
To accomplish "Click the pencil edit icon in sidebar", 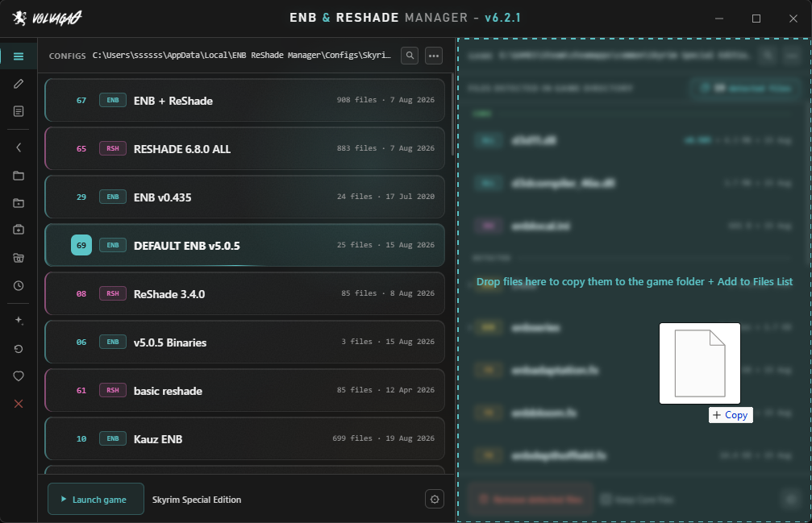I will click(x=18, y=84).
